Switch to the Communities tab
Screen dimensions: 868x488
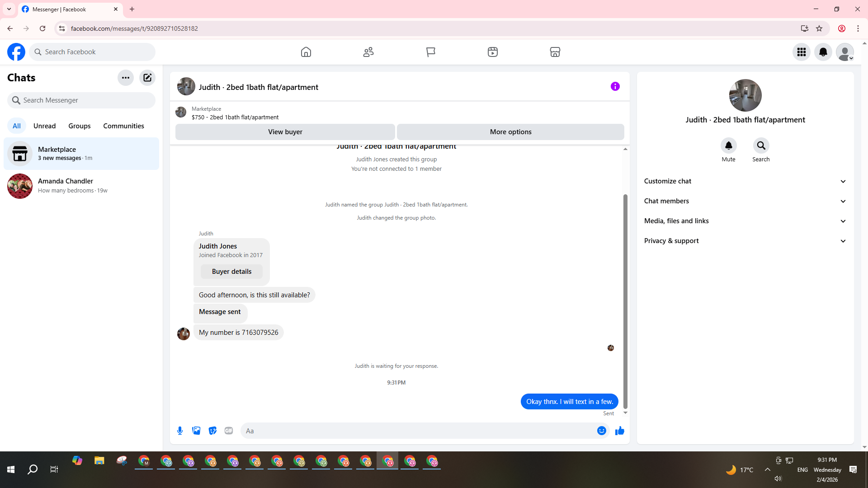[x=123, y=126]
